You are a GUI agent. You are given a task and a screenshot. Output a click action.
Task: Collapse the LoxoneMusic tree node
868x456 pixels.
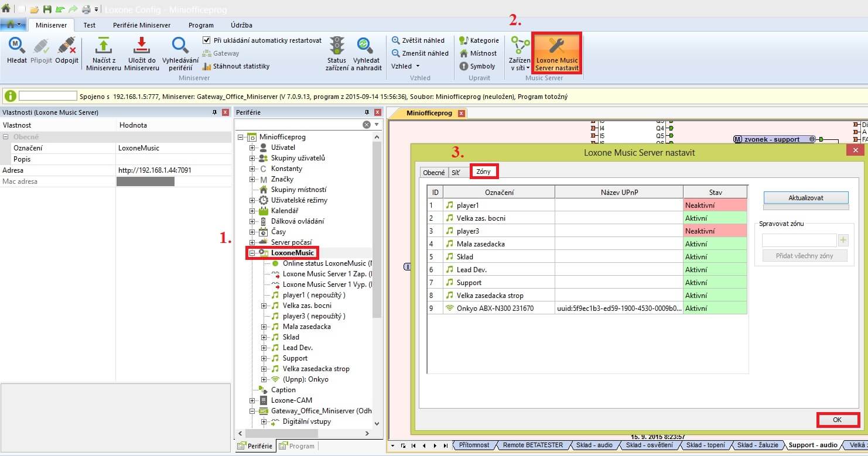click(252, 253)
